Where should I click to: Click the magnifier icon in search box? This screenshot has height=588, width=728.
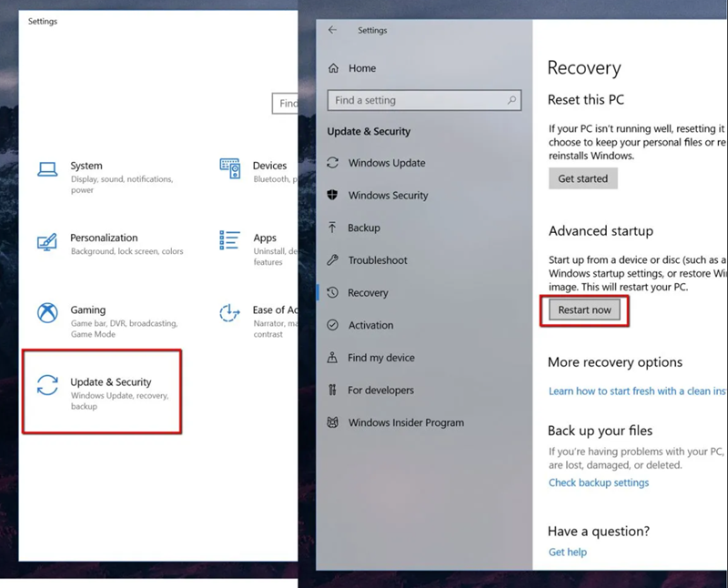click(512, 100)
